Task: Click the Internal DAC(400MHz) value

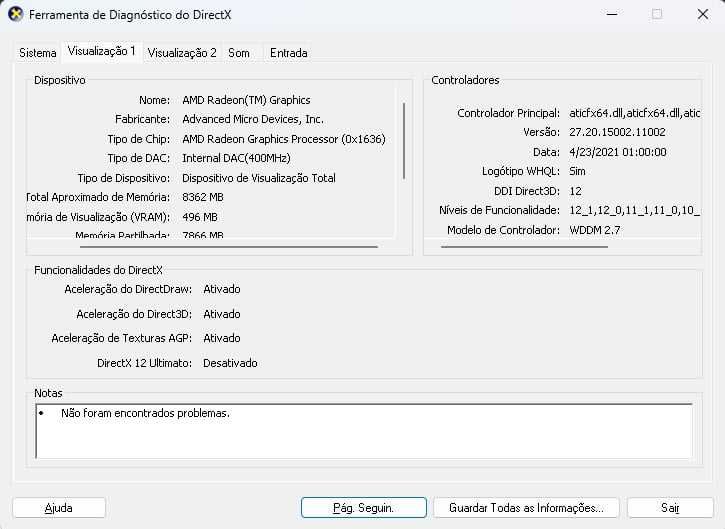Action: (x=236, y=158)
